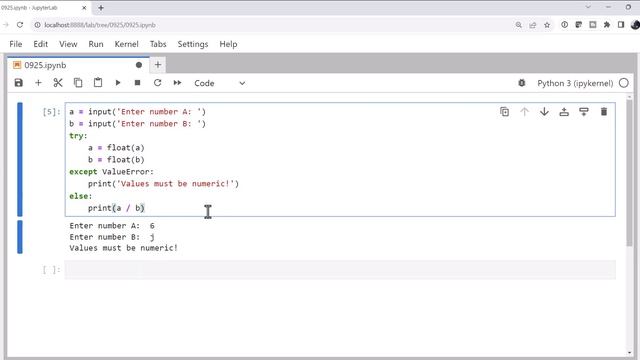Screen dimensions: 640x360
Task: Delete this cell with the trash icon
Action: coord(604,112)
